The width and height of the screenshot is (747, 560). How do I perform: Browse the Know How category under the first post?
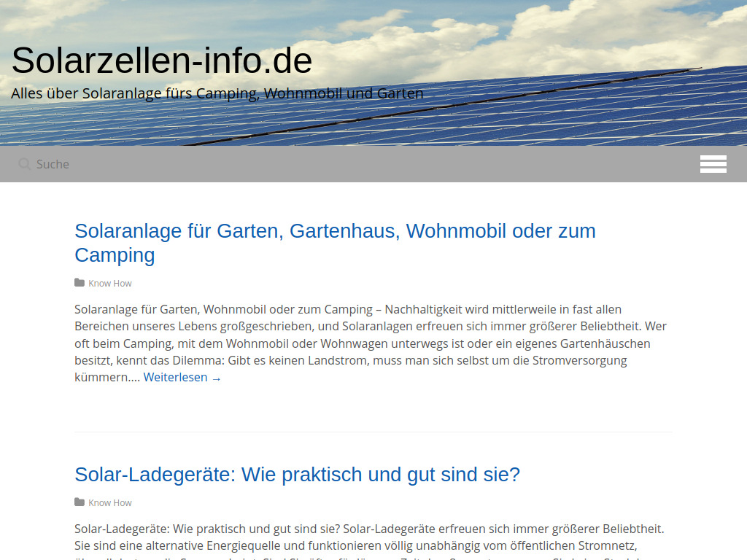(109, 283)
